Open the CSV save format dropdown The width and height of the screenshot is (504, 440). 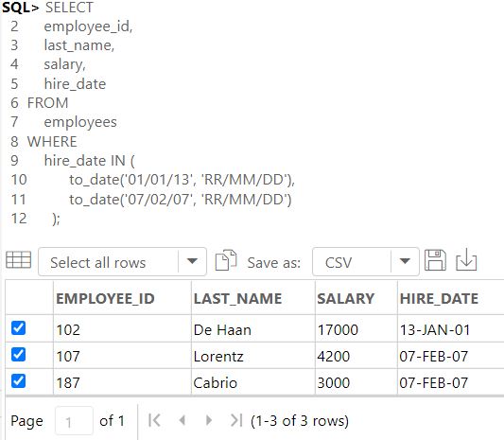click(366, 262)
